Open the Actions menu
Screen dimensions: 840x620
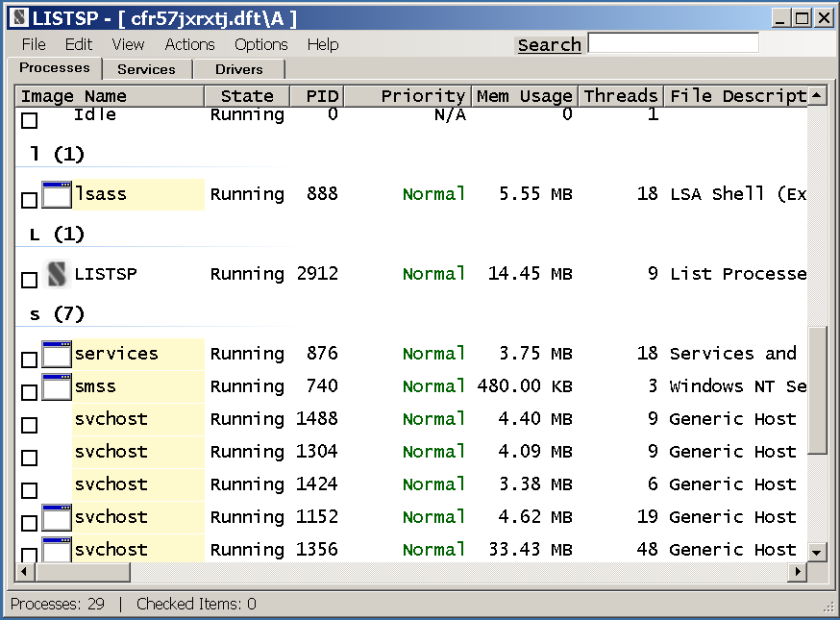tap(189, 44)
